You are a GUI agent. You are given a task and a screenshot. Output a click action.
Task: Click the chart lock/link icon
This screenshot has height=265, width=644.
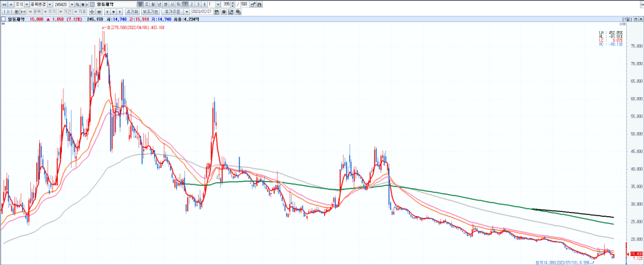253,5
